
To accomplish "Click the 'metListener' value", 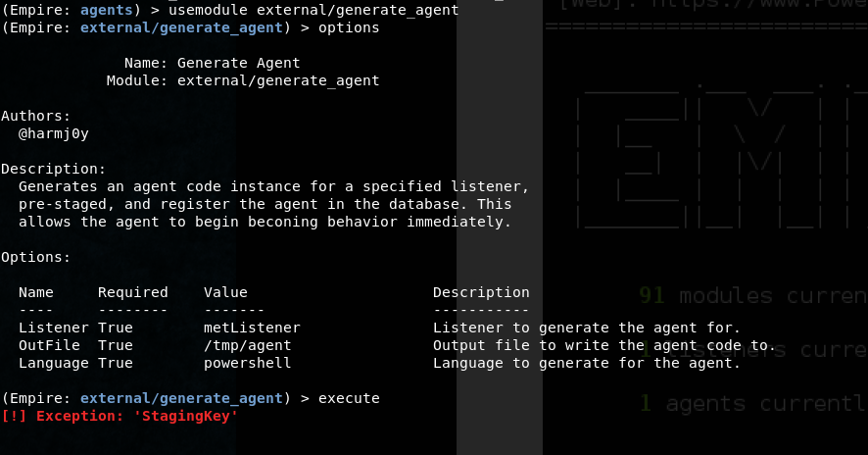I will (252, 329).
